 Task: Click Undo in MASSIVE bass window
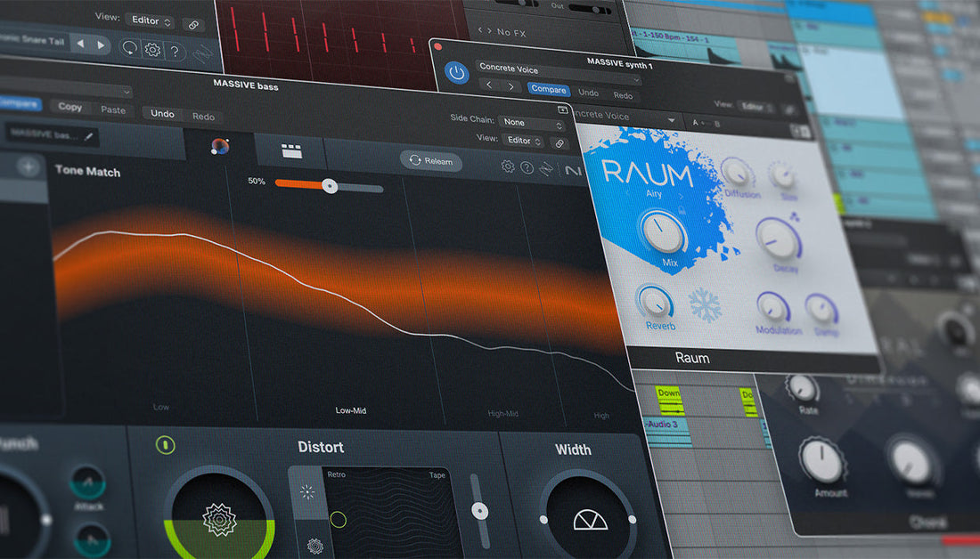tap(162, 113)
